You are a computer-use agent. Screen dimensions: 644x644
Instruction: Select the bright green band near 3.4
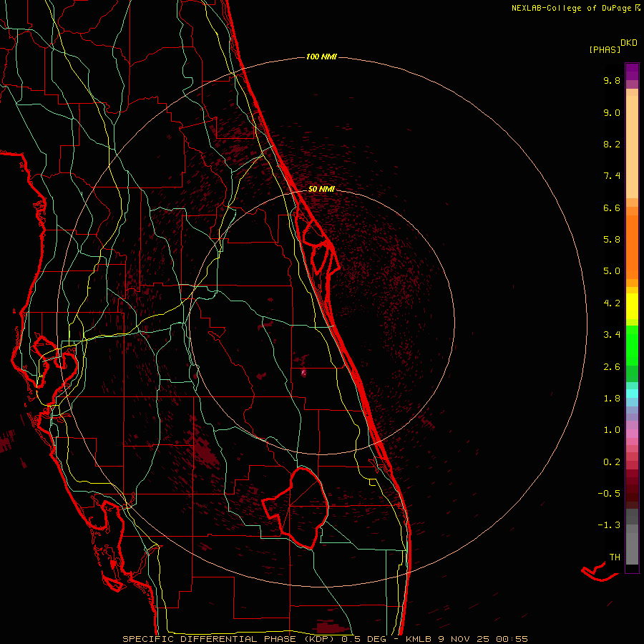632,336
